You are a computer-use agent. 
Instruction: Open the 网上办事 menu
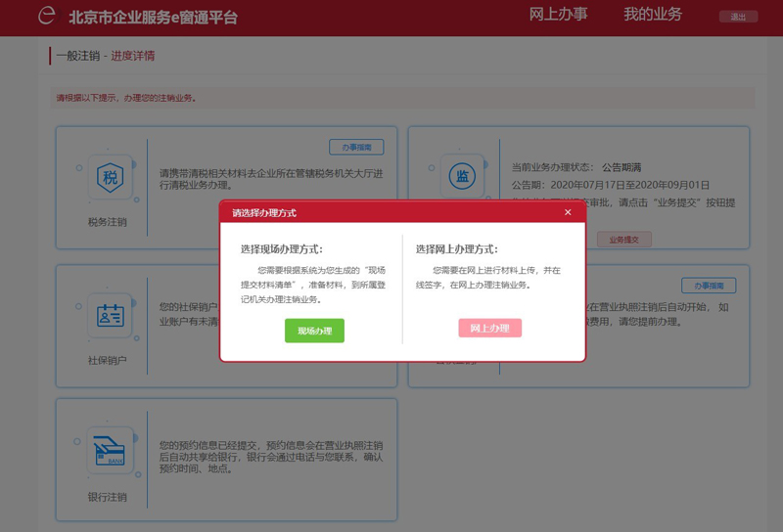coord(558,15)
